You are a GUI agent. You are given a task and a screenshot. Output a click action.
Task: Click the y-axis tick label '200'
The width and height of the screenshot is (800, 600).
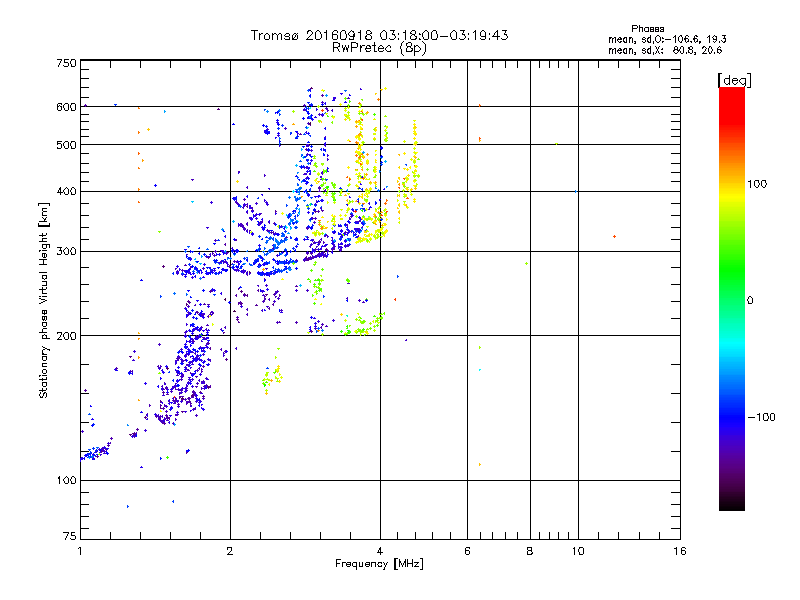point(66,336)
